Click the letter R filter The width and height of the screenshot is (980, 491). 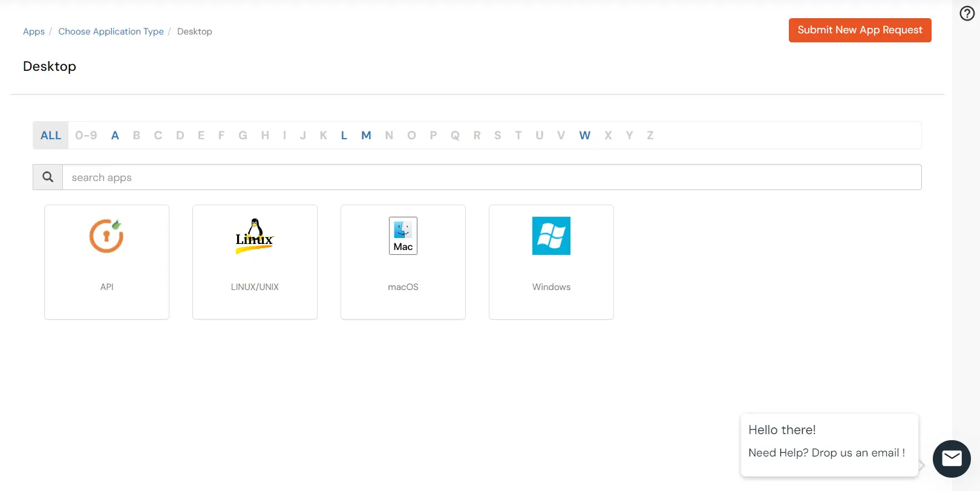point(477,136)
